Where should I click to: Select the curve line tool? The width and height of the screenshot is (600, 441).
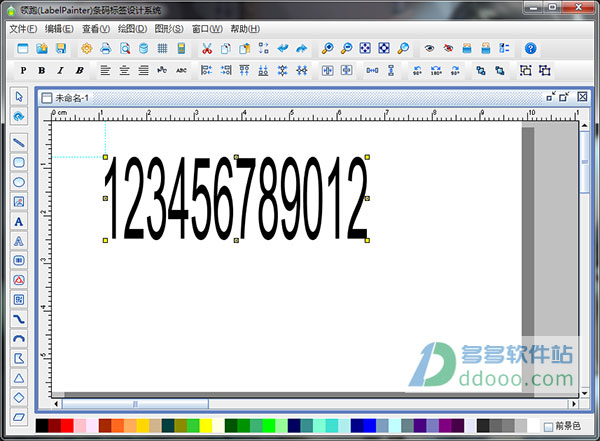click(x=19, y=319)
